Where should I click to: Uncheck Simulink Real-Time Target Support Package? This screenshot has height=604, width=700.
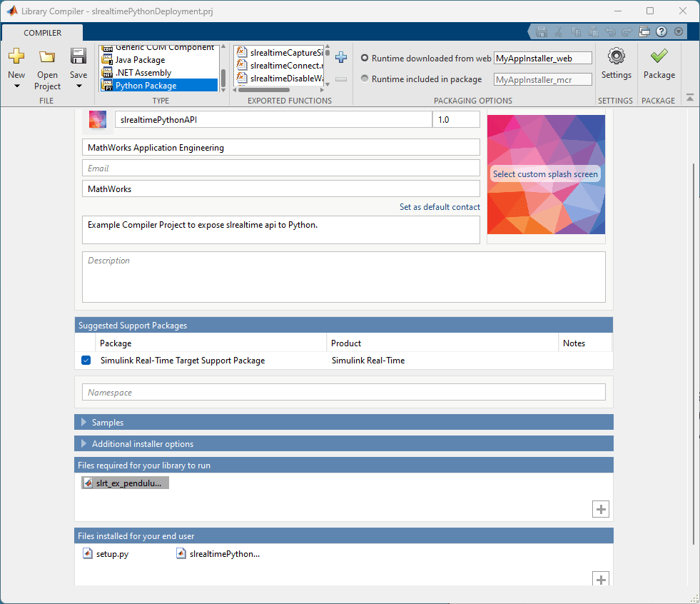pyautogui.click(x=86, y=360)
